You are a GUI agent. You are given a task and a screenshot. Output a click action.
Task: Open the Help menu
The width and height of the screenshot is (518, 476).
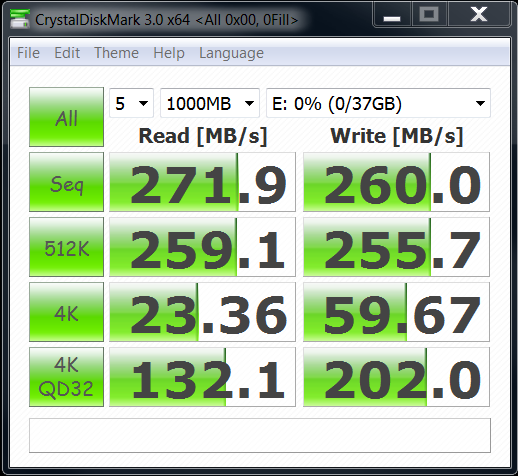click(x=169, y=53)
